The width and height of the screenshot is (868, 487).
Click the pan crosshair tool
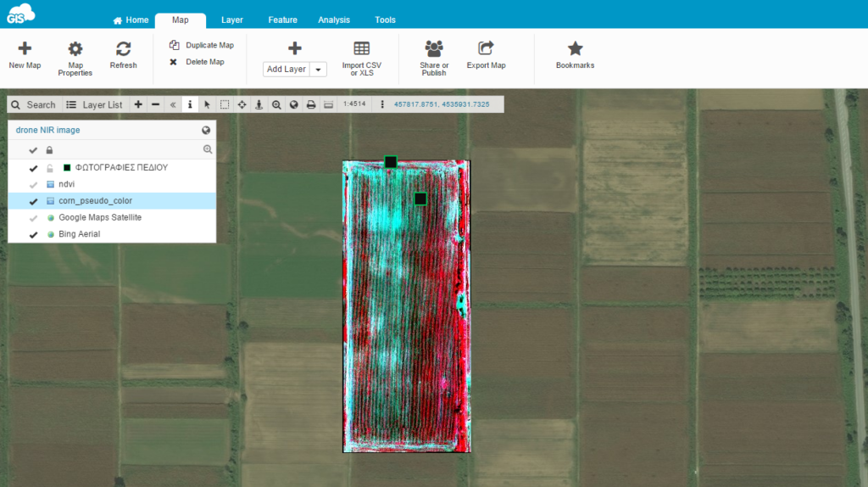(242, 104)
